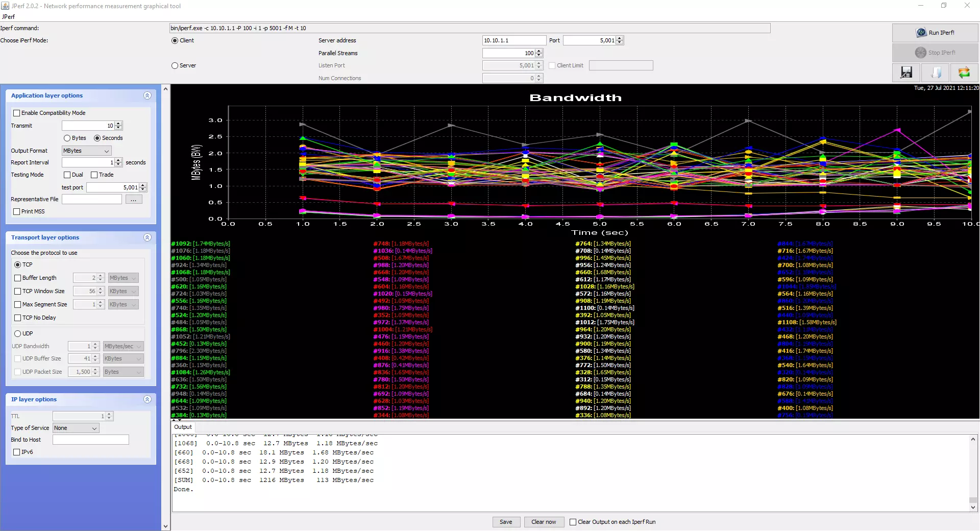The width and height of the screenshot is (980, 531).
Task: Open Max Segment Size KBytes unit dropdown
Action: tap(123, 304)
